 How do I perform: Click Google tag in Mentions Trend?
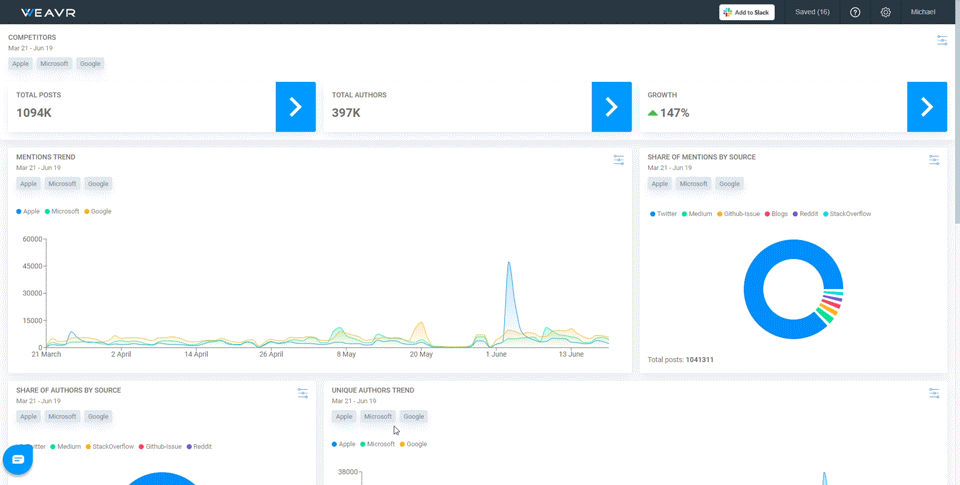98,184
